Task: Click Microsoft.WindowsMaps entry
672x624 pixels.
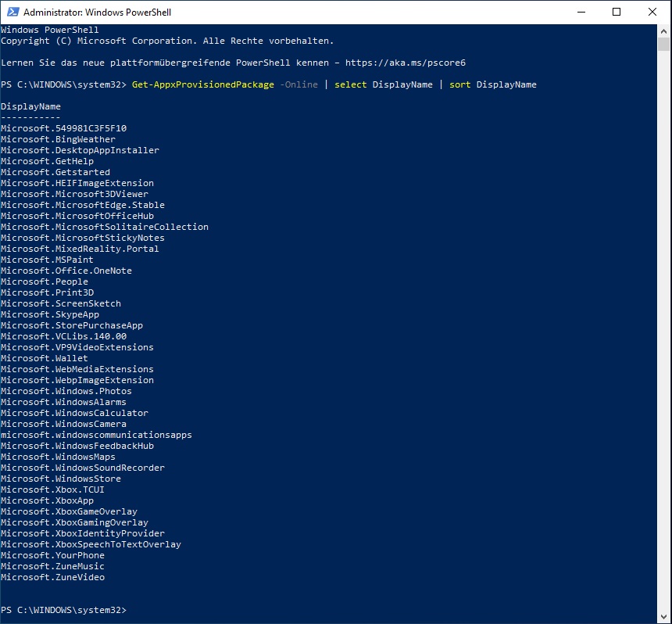Action: click(x=59, y=457)
